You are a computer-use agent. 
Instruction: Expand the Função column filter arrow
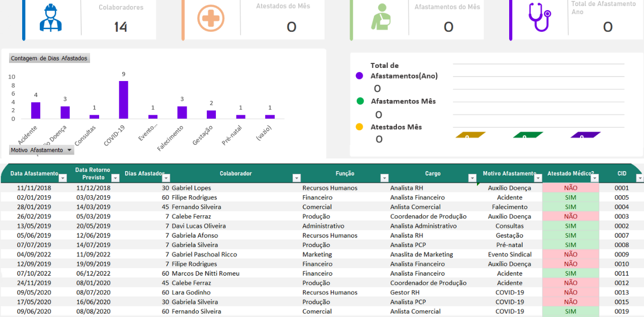(x=384, y=178)
